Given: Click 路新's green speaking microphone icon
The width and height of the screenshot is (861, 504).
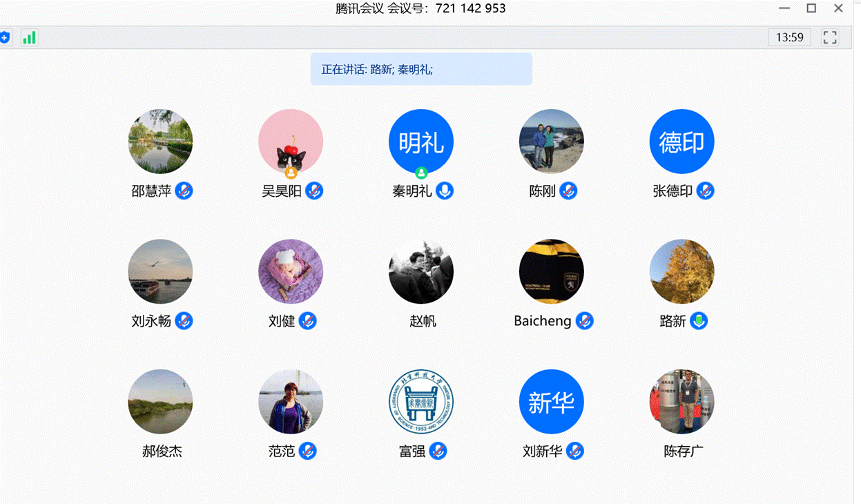Looking at the screenshot, I should pyautogui.click(x=699, y=321).
